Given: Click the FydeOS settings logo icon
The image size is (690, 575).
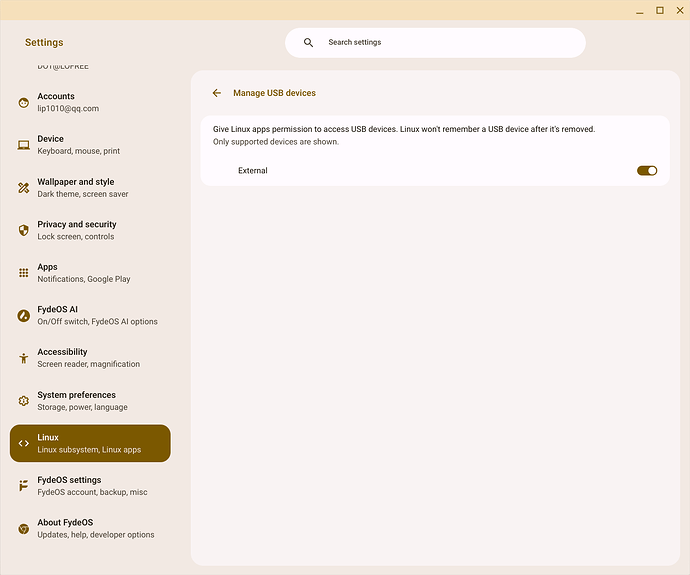Looking at the screenshot, I should 24,486.
